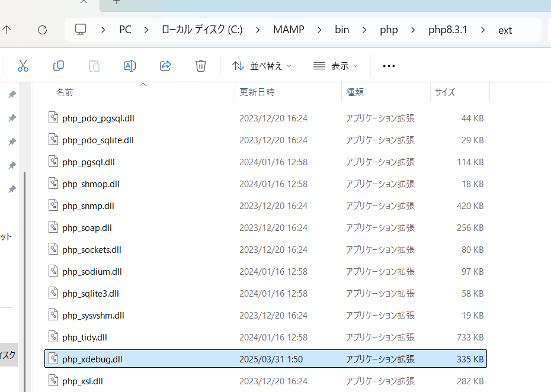Select file php_pgsql.dll
This screenshot has width=551, height=392.
(x=265, y=162)
